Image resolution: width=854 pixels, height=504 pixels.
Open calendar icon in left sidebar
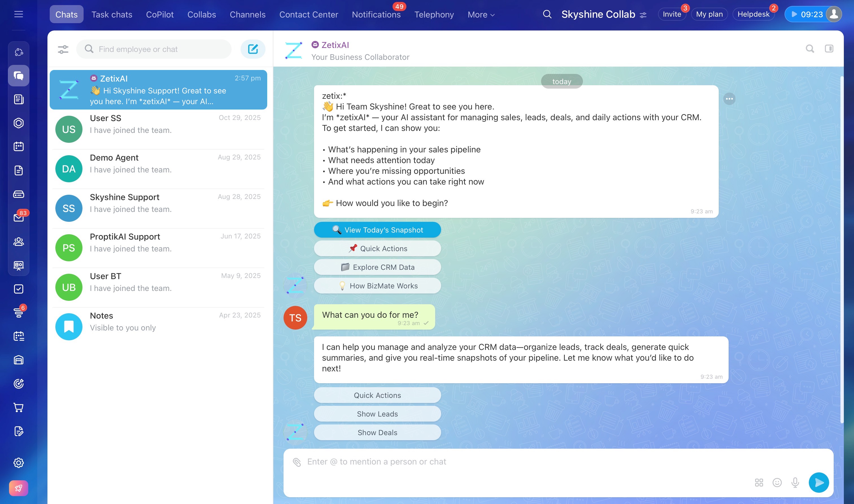(19, 147)
